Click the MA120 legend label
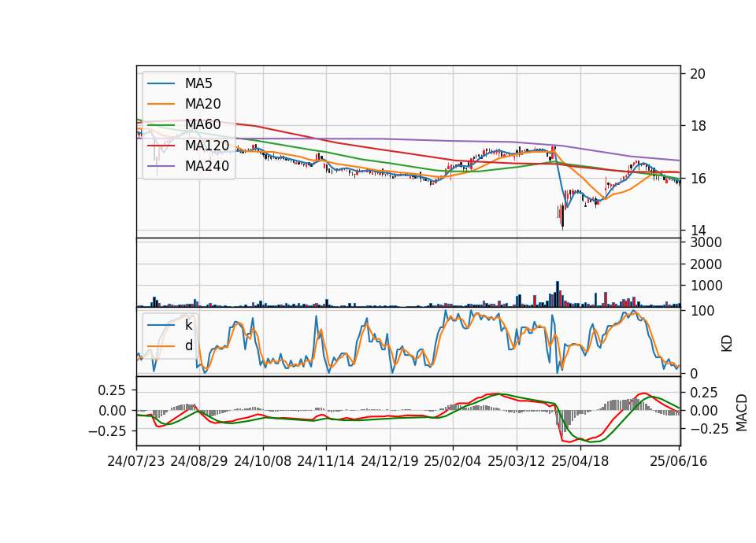This screenshot has width=756, height=543. coord(207,145)
